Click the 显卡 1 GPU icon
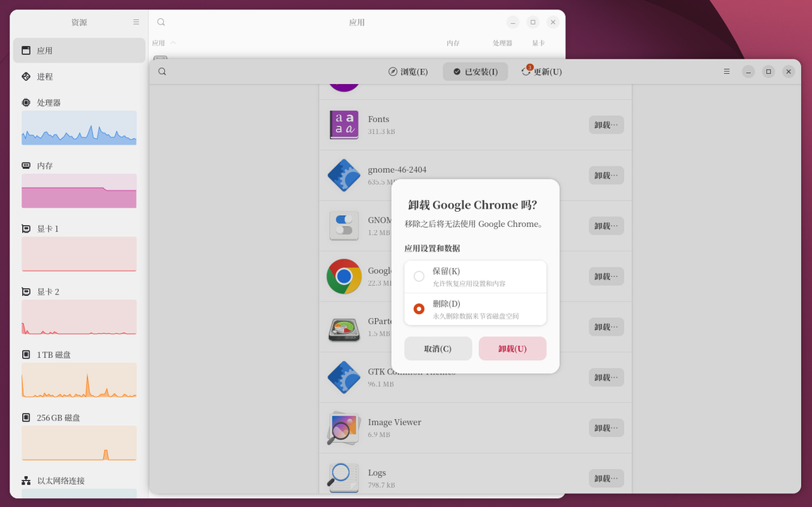812x507 pixels. click(26, 229)
